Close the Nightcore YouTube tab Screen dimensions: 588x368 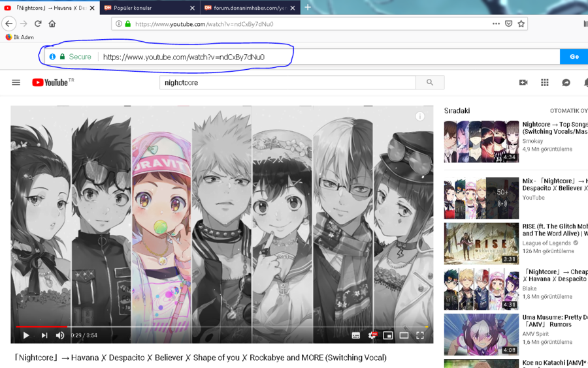(x=92, y=8)
